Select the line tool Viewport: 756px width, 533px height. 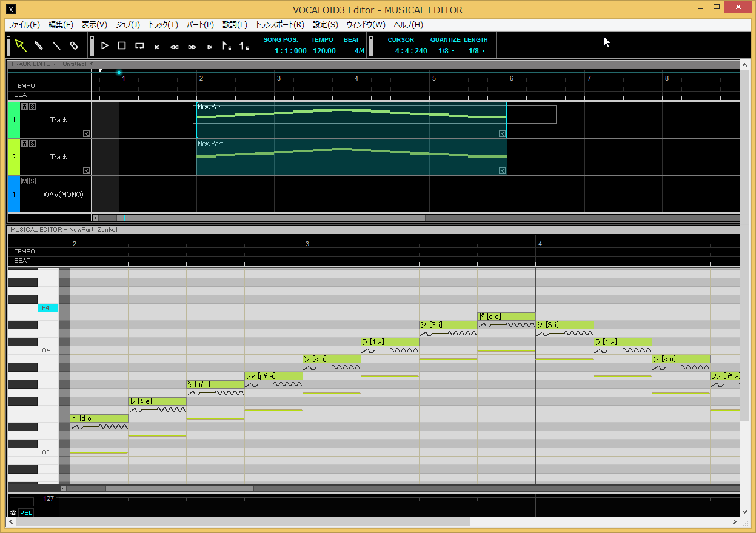(x=56, y=45)
